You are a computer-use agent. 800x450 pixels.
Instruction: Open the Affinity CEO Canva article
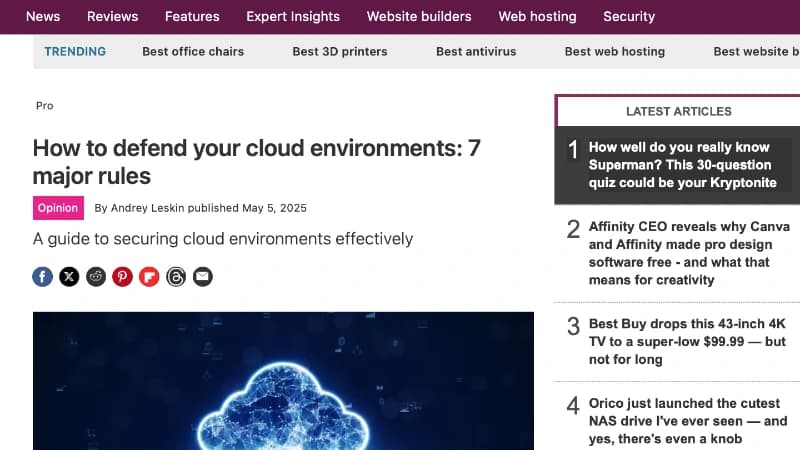point(689,253)
